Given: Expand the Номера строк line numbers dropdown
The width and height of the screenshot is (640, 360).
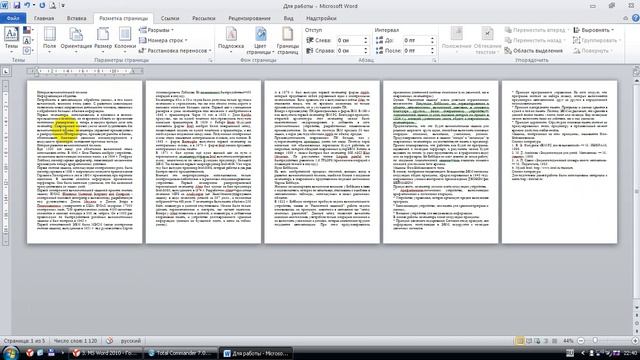Looking at the screenshot, I should click(x=163, y=40).
